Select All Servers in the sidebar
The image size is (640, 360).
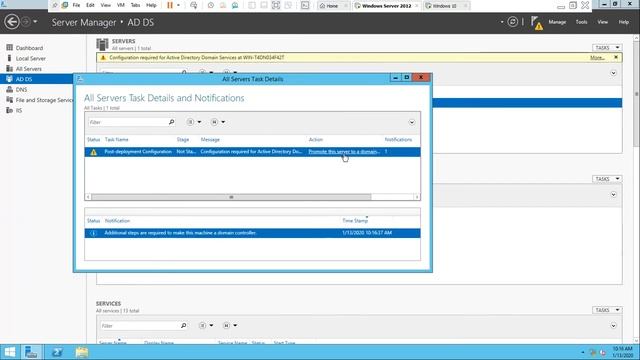[29, 69]
